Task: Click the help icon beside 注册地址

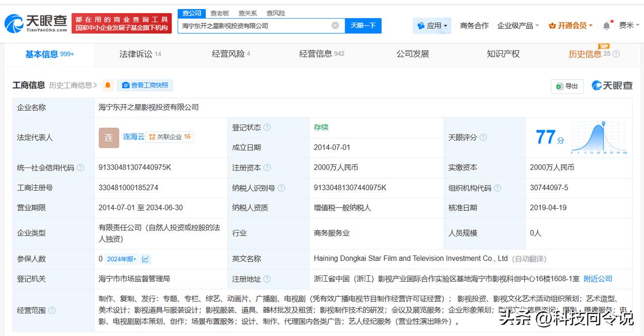Action: click(x=267, y=279)
